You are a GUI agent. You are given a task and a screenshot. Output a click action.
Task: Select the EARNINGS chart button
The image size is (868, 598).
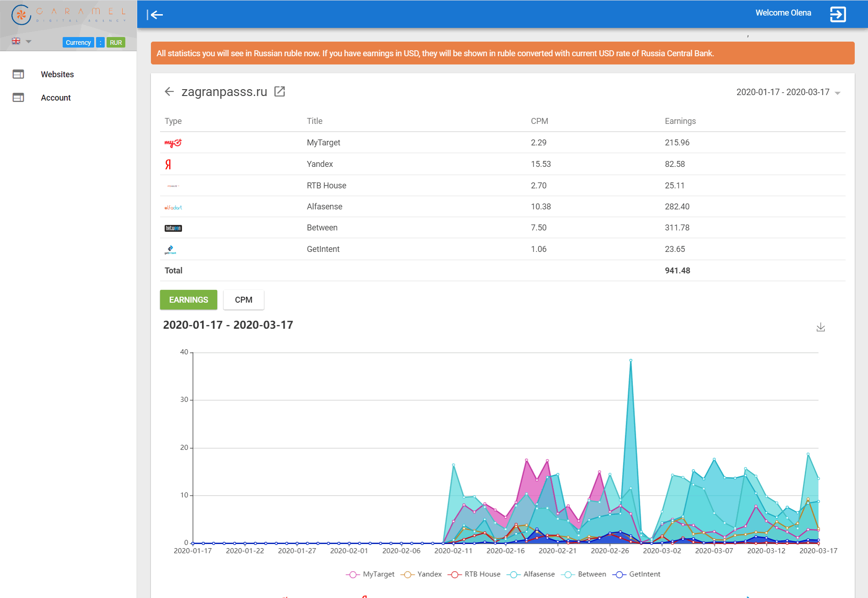(188, 300)
